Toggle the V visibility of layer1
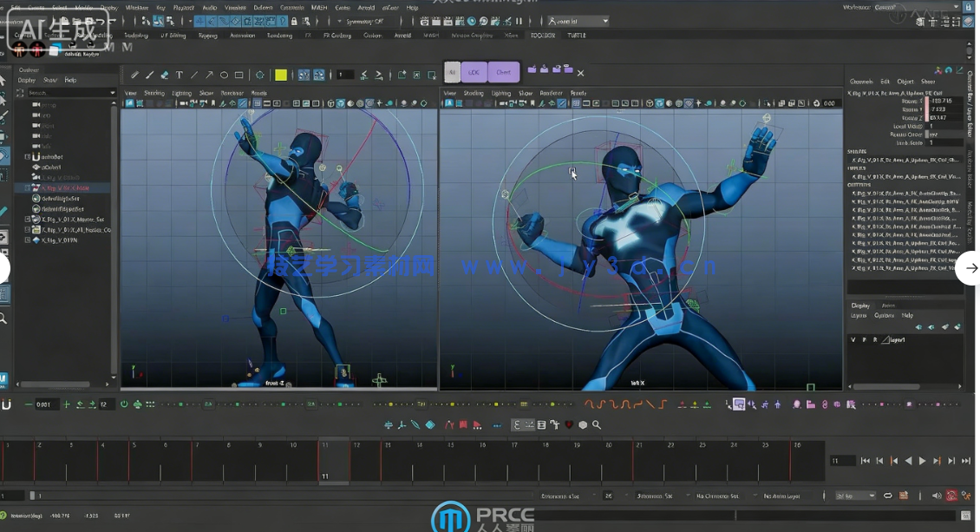 [x=853, y=340]
